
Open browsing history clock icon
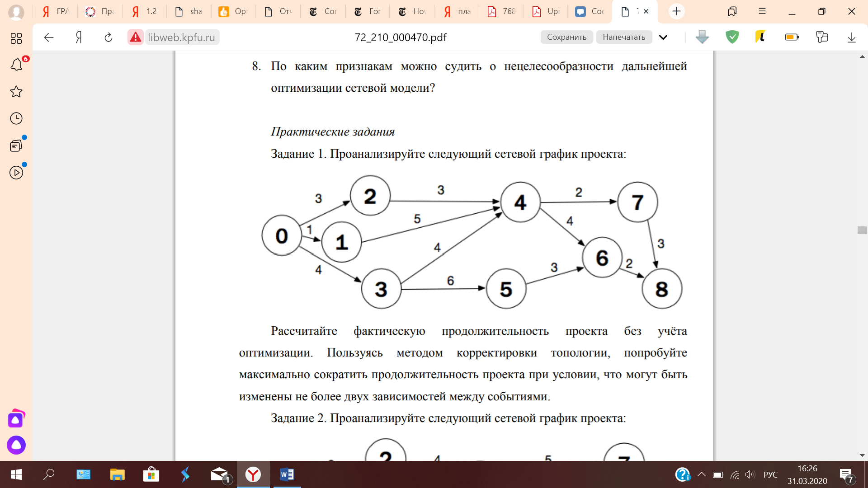click(x=16, y=118)
